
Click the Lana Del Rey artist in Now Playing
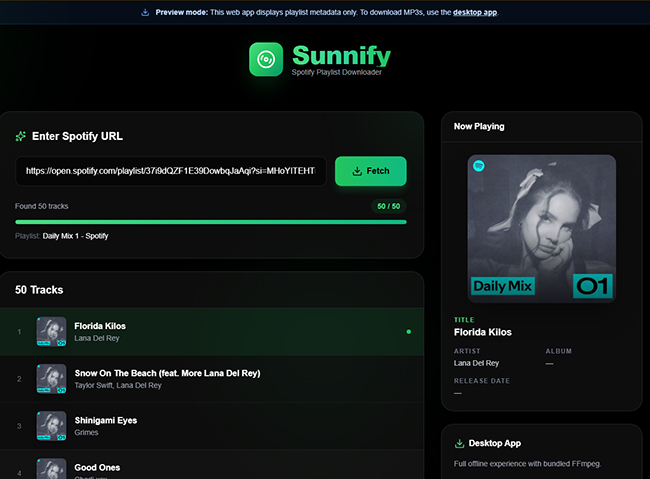tap(476, 363)
